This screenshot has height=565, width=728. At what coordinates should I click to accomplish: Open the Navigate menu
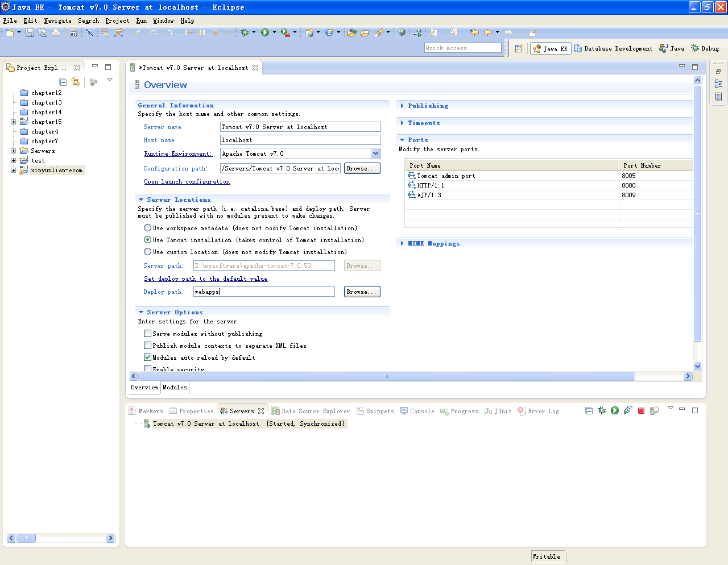tap(57, 20)
